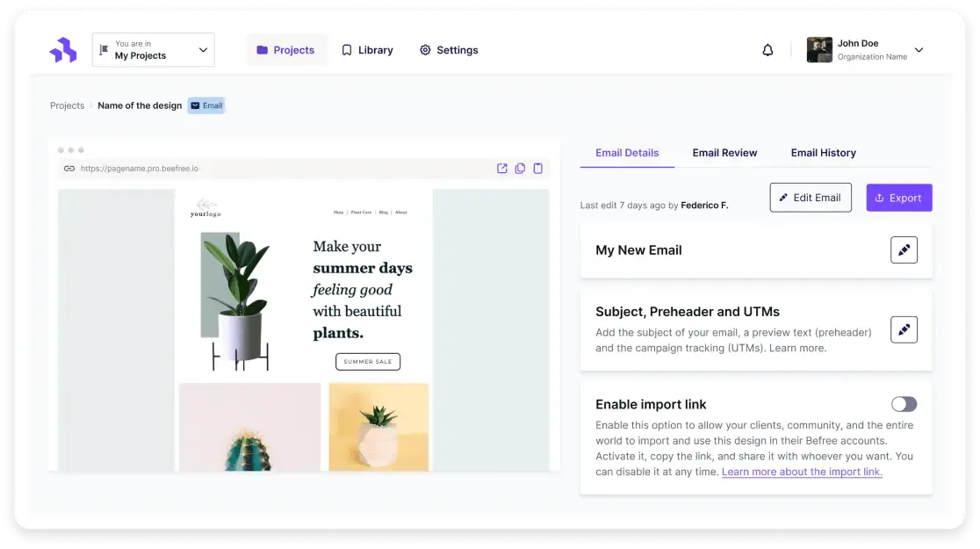Switch to mobile preview view
Viewport: 980px width, 549px height.
tap(538, 168)
